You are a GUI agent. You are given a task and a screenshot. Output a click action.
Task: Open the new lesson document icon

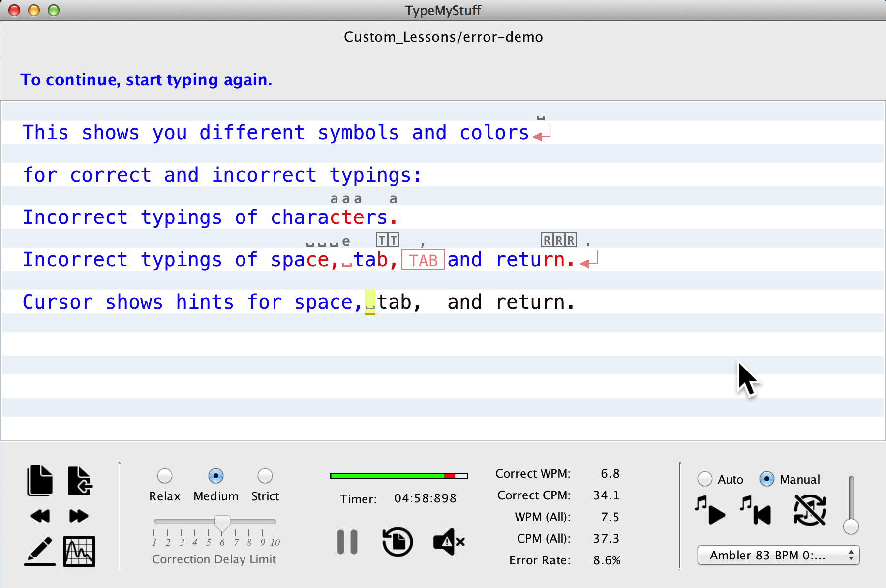(40, 480)
